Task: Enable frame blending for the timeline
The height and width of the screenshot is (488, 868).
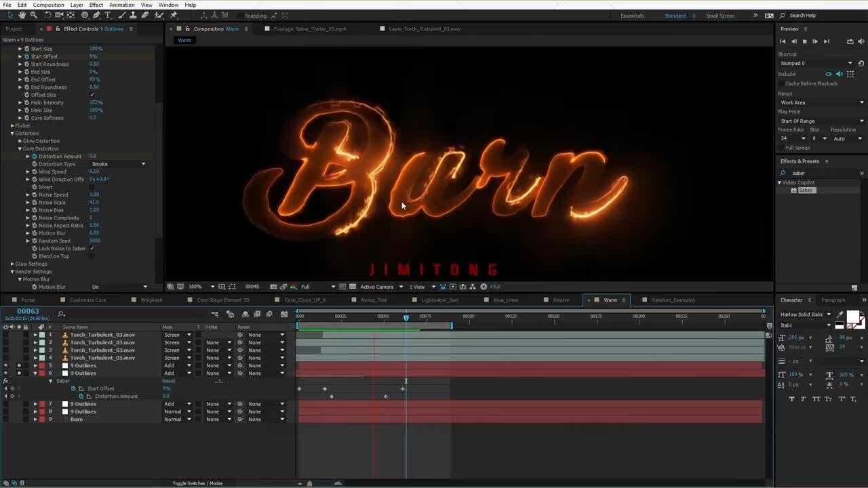Action: pos(257,314)
